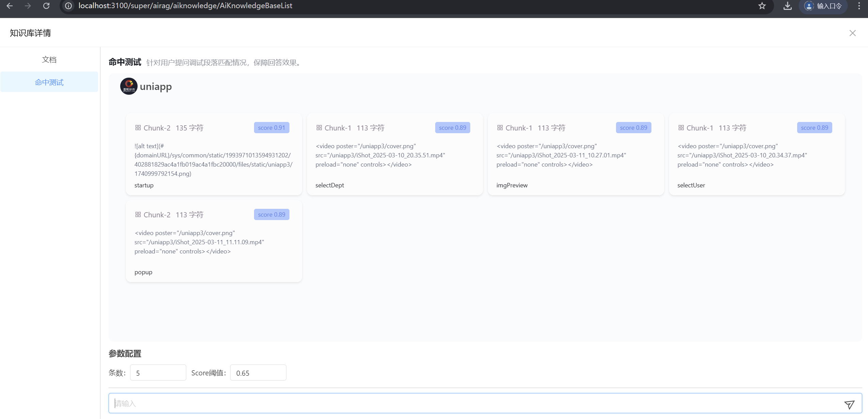Click the score 0.91 badge
Image resolution: width=868 pixels, height=419 pixels.
(271, 128)
